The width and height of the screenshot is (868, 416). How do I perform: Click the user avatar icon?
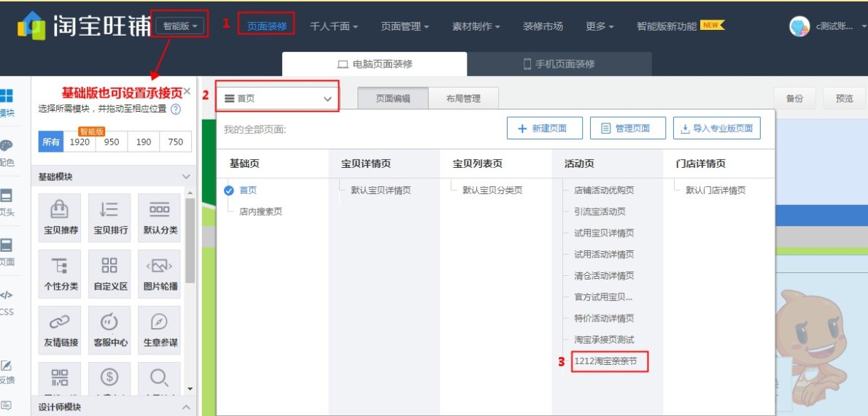pyautogui.click(x=799, y=26)
